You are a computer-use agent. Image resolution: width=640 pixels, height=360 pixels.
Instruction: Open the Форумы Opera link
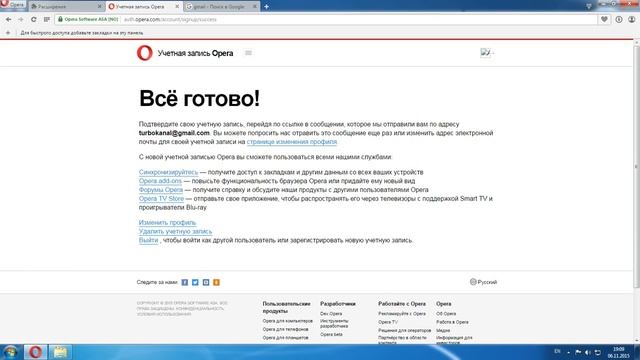161,190
